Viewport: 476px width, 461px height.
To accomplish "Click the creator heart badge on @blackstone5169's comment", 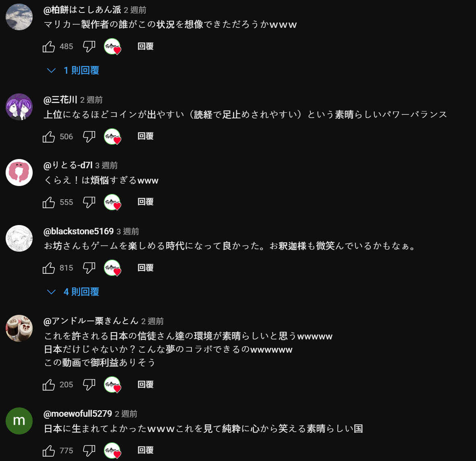I will pos(112,268).
